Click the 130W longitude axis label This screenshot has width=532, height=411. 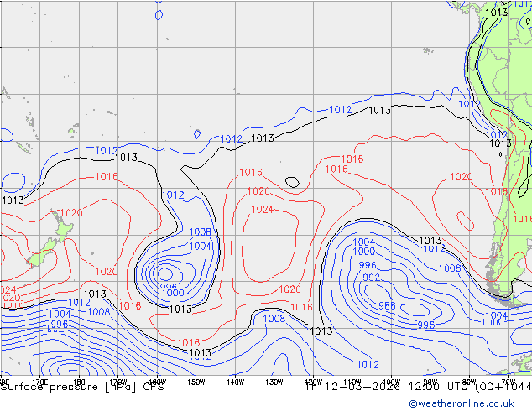pyautogui.click(x=274, y=382)
